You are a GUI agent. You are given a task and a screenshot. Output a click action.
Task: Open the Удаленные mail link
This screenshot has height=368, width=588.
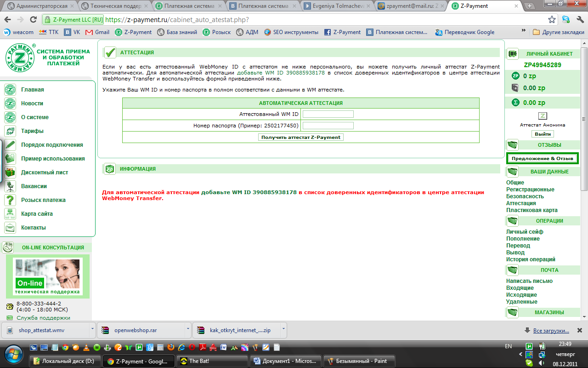(x=522, y=302)
